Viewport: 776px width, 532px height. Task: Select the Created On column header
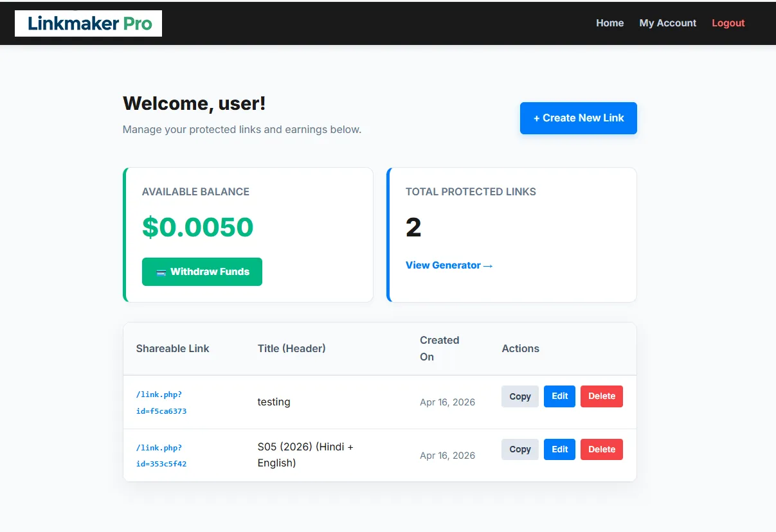[439, 349]
